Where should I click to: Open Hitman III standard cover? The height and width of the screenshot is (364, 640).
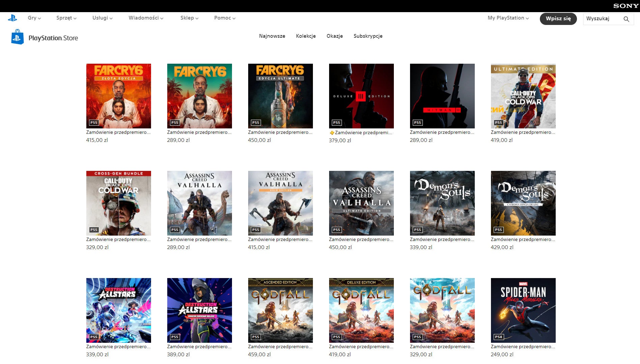[442, 96]
